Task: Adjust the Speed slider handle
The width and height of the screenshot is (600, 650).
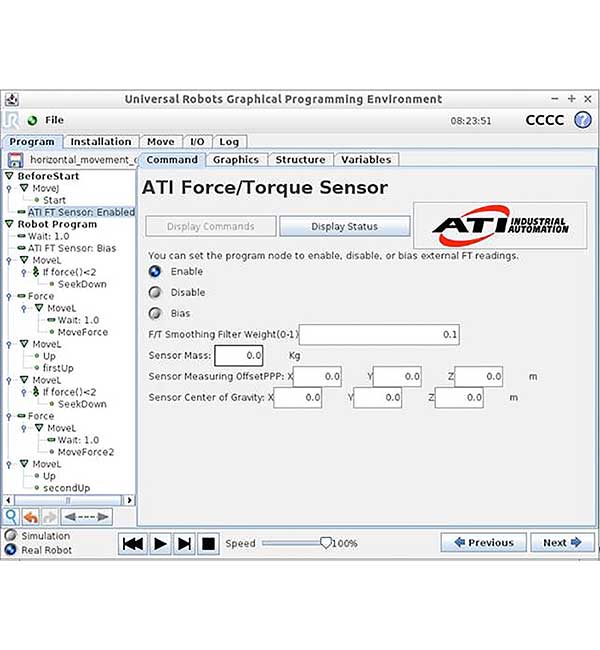Action: 326,543
